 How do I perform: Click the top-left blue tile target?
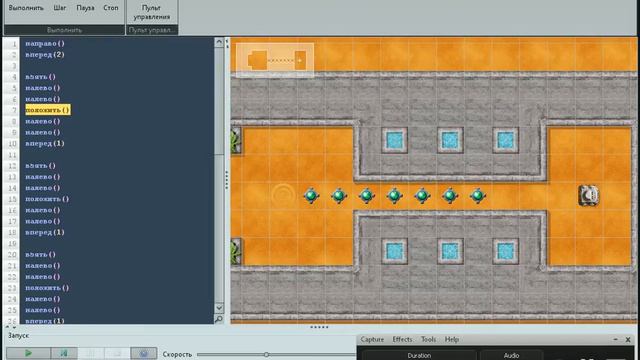pyautogui.click(x=394, y=140)
